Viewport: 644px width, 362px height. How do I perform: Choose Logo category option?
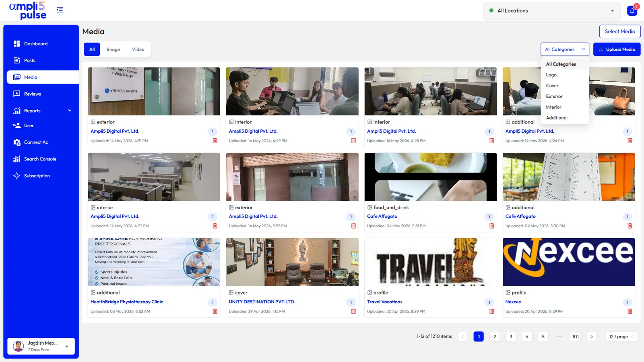click(x=565, y=75)
